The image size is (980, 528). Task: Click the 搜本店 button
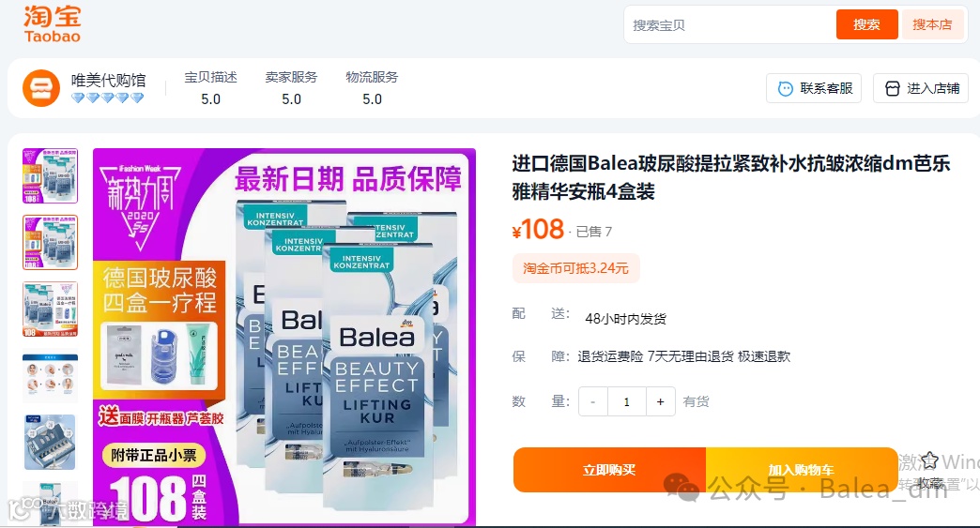932,24
